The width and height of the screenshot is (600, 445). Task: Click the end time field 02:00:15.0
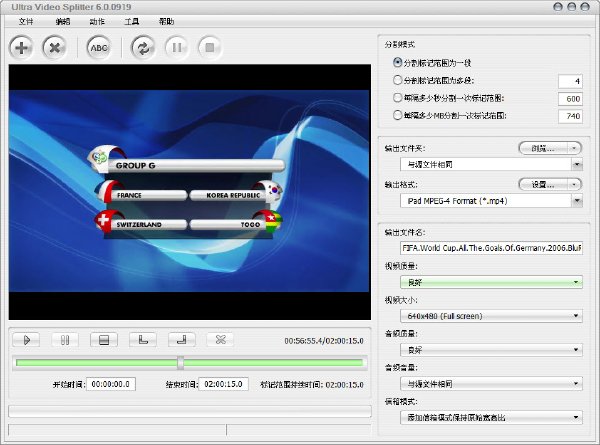point(223,384)
